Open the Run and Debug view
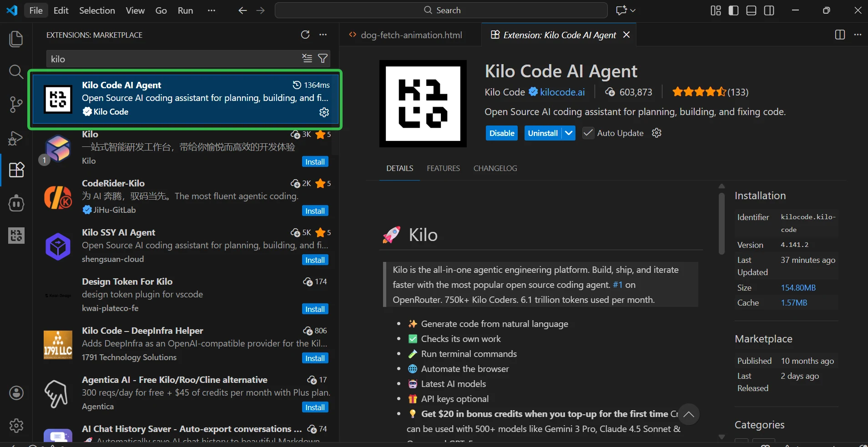Image resolution: width=868 pixels, height=447 pixels. [16, 137]
